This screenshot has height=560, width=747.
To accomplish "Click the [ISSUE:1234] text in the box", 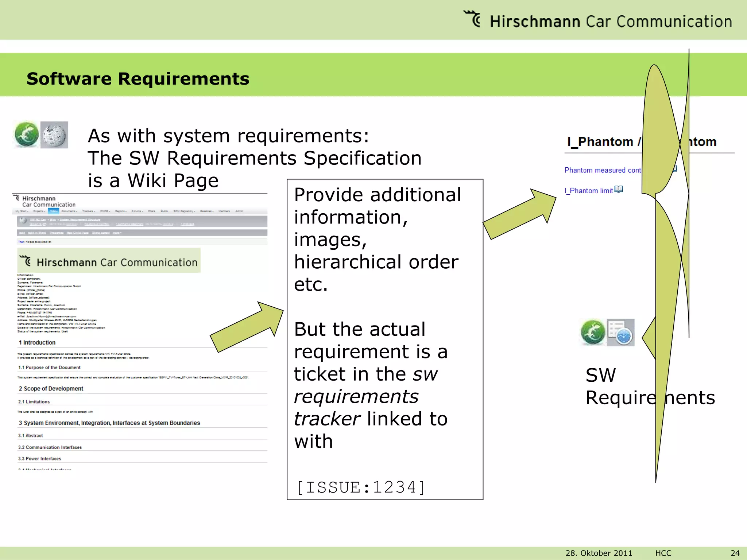I will coord(361,487).
